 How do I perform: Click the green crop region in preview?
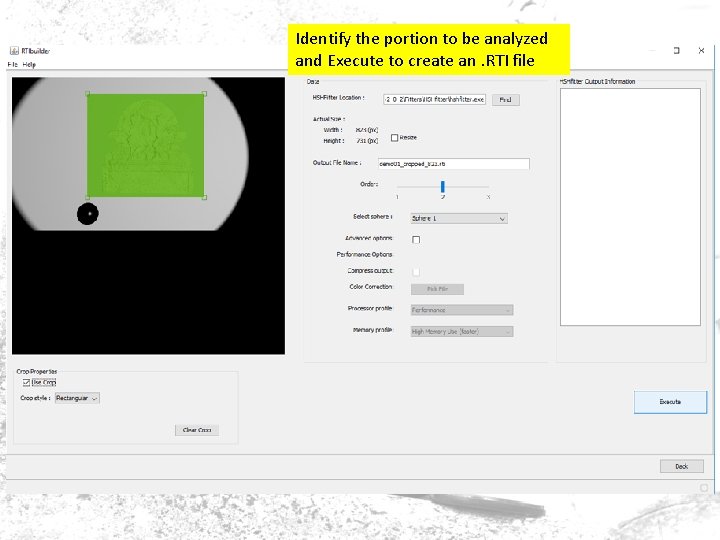point(146,146)
